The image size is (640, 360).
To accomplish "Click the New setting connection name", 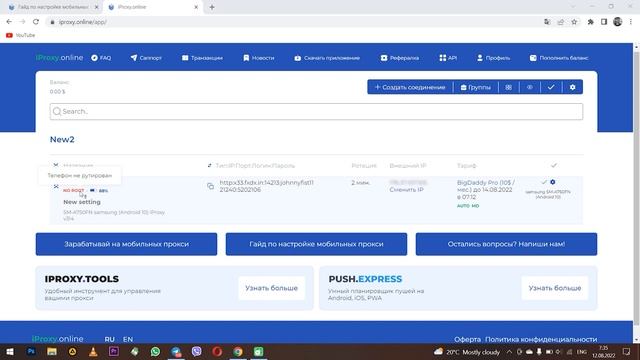I will [82, 202].
